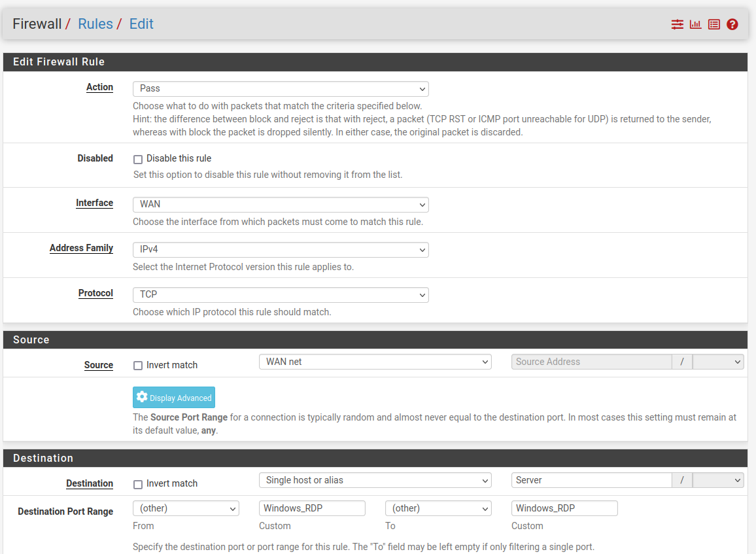Open the Interface dropdown set to WAN

281,205
